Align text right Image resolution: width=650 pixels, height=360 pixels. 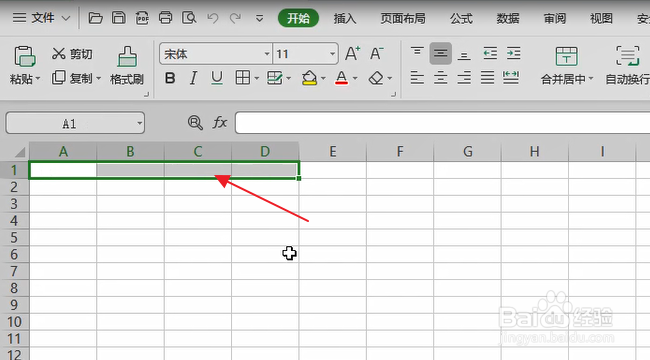pos(464,78)
